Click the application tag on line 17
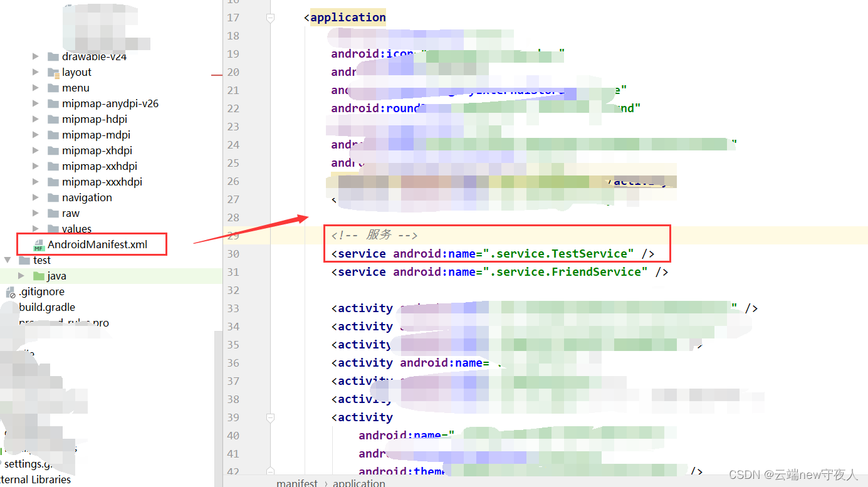The image size is (868, 487). coord(348,18)
